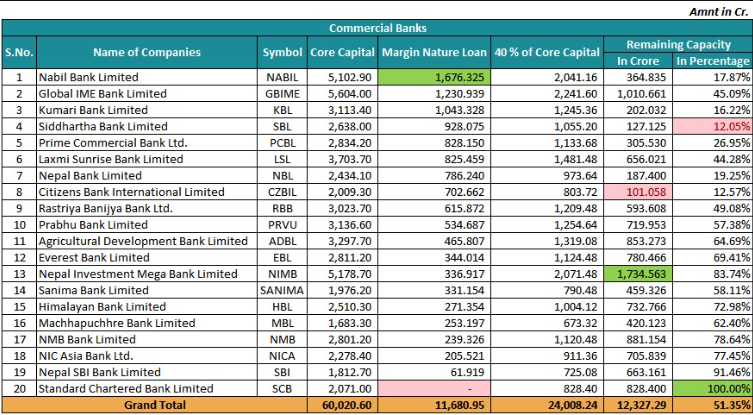This screenshot has height=415, width=753.
Task: Click the In Percentage sub-header
Action: pyautogui.click(x=713, y=61)
